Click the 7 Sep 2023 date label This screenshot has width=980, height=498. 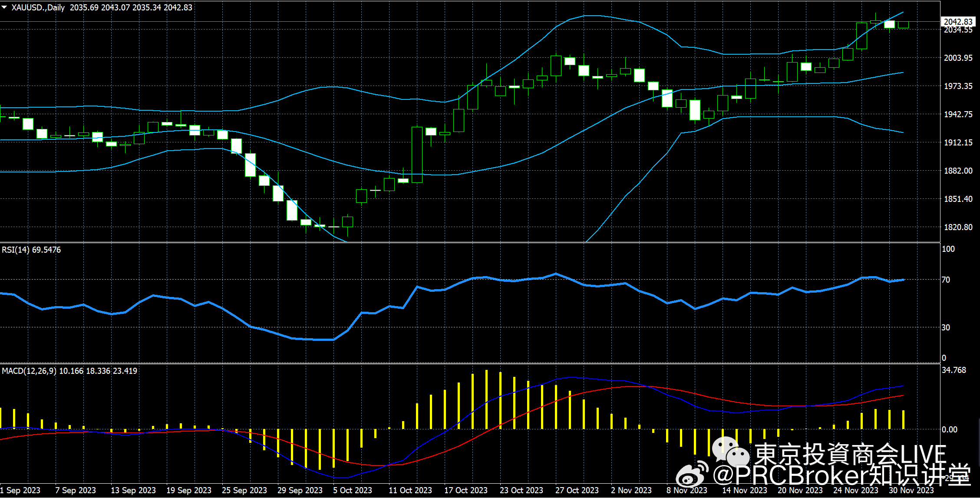pos(76,490)
